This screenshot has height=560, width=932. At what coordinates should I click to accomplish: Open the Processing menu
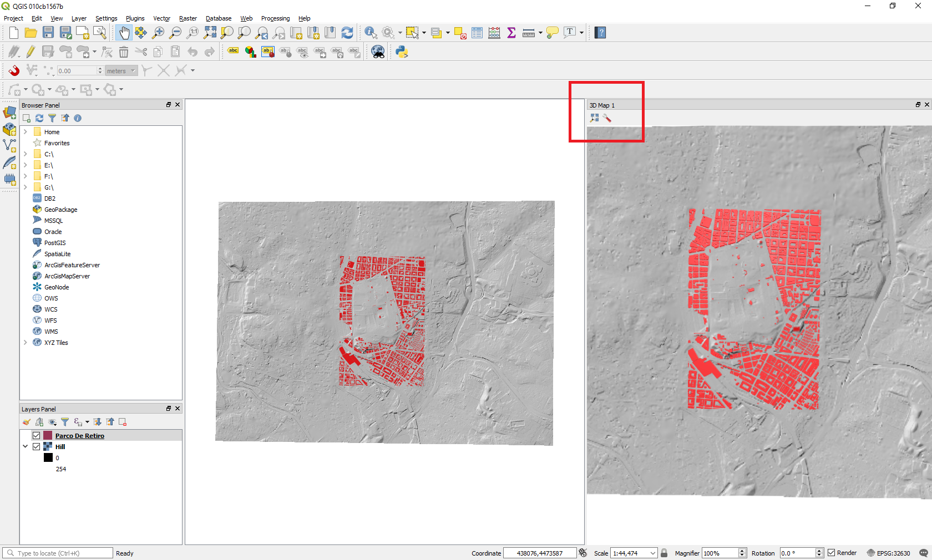click(275, 18)
